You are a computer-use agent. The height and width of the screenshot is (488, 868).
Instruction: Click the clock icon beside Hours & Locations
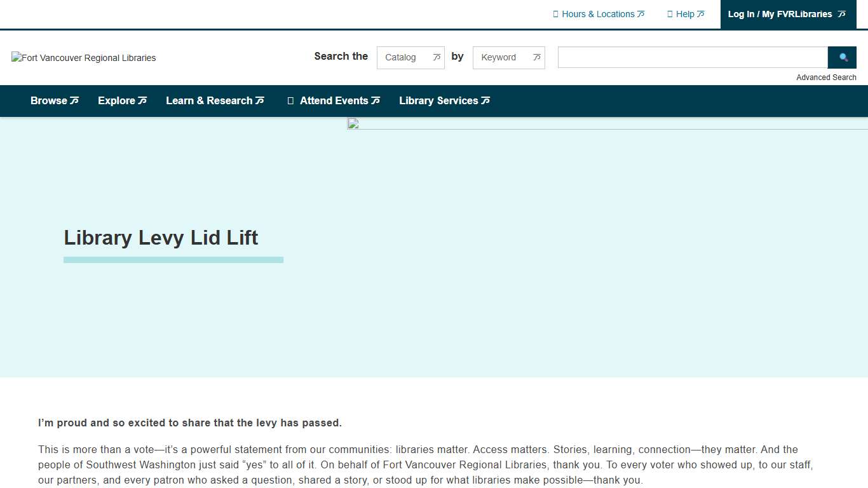(x=556, y=13)
